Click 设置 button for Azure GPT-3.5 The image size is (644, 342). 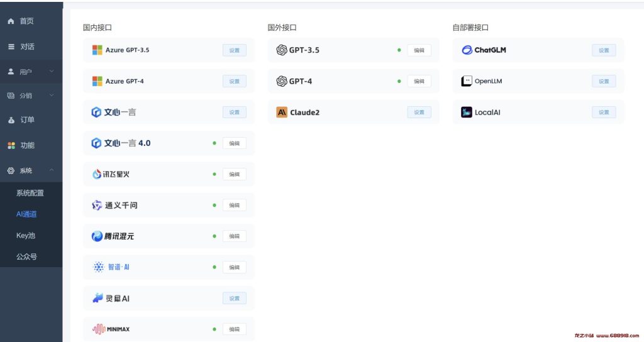click(235, 50)
